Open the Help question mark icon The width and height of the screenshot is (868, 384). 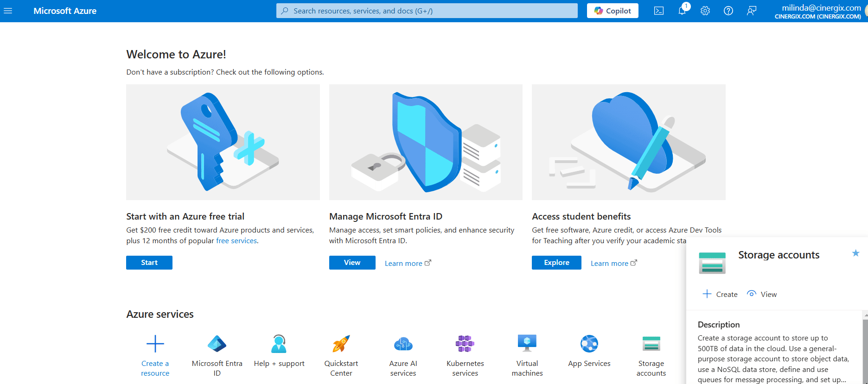click(x=728, y=11)
